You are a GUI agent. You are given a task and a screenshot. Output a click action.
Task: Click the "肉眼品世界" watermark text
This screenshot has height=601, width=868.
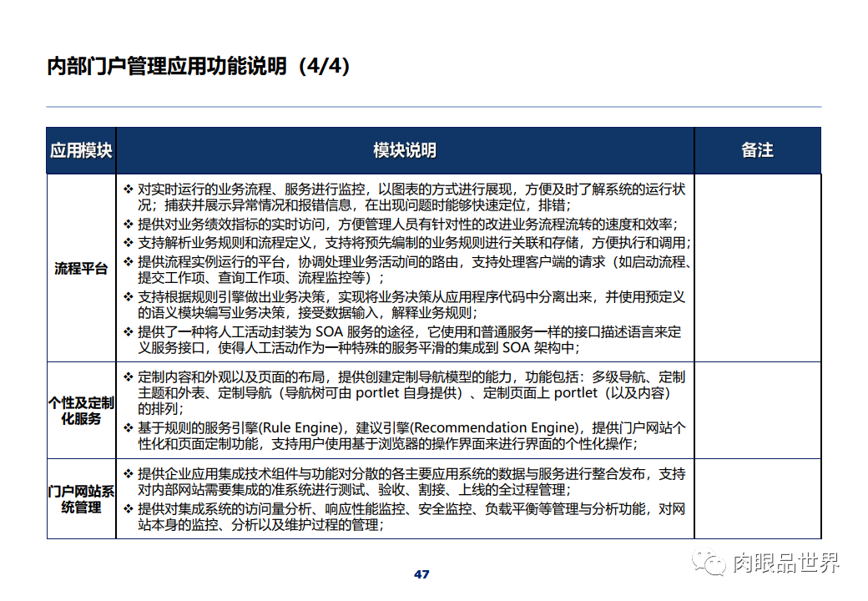tap(785, 564)
